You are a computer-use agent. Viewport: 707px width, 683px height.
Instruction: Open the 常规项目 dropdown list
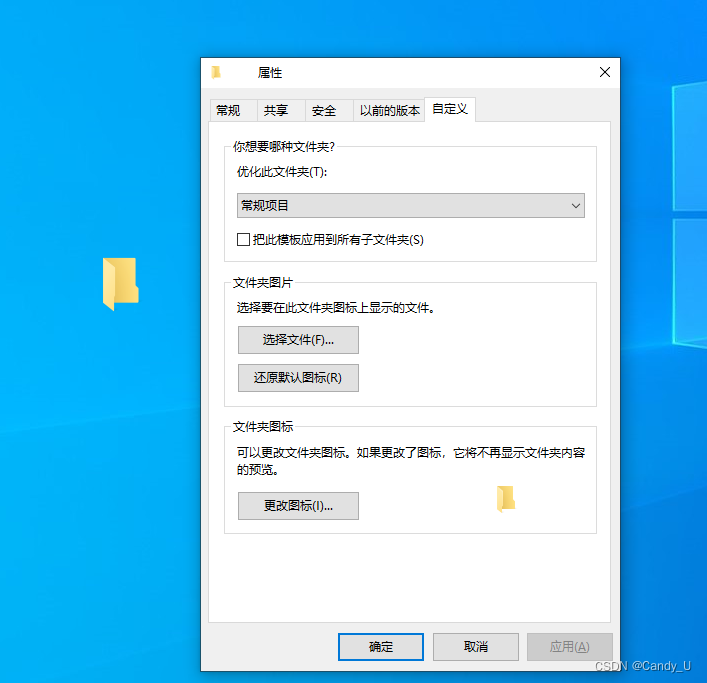tap(411, 206)
